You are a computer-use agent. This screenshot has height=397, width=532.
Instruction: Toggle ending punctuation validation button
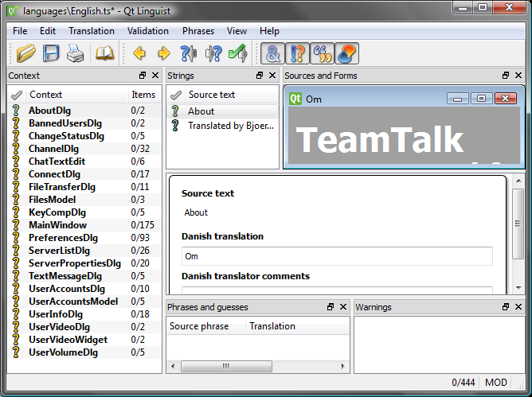(297, 54)
